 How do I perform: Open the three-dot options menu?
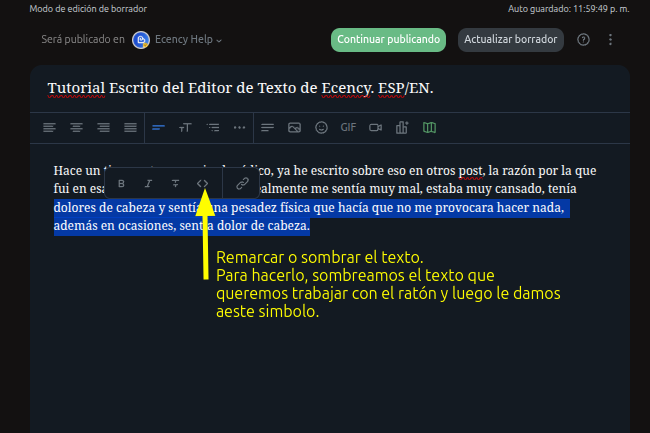tap(610, 40)
